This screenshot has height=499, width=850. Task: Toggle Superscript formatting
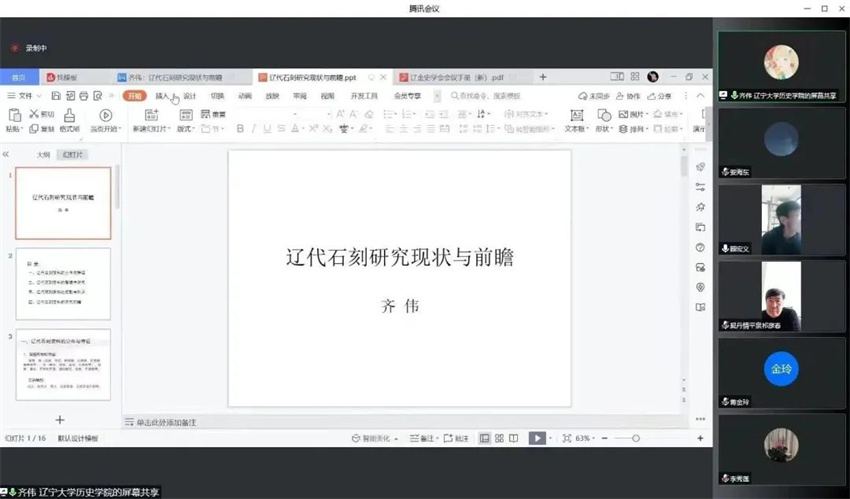[313, 128]
